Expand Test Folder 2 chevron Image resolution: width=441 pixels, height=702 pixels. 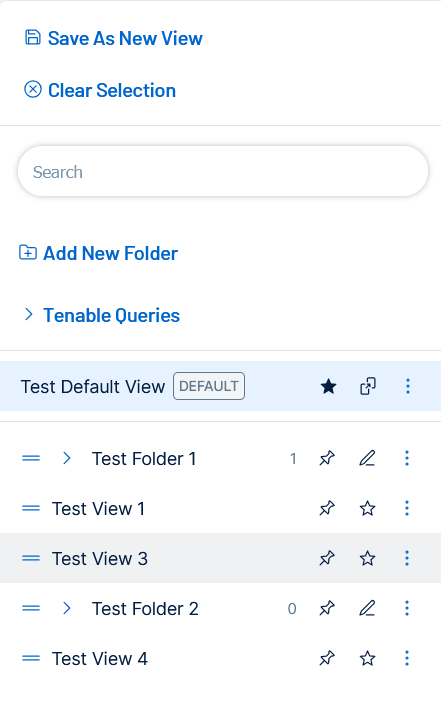[x=67, y=608]
